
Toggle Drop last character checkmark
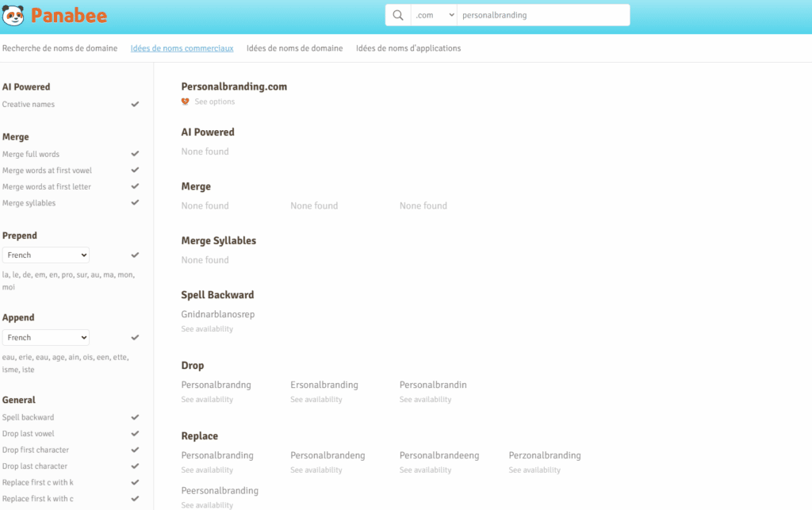point(135,466)
